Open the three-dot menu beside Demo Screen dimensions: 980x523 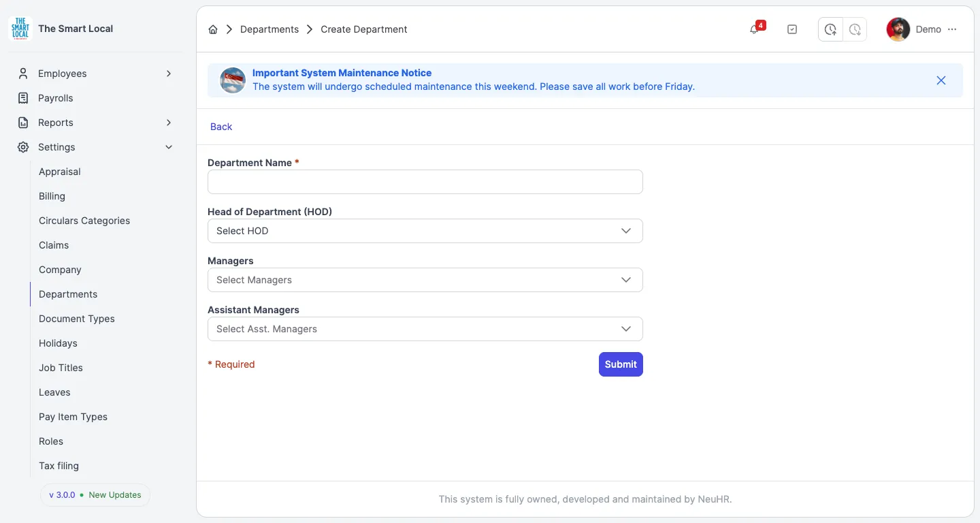pos(952,29)
